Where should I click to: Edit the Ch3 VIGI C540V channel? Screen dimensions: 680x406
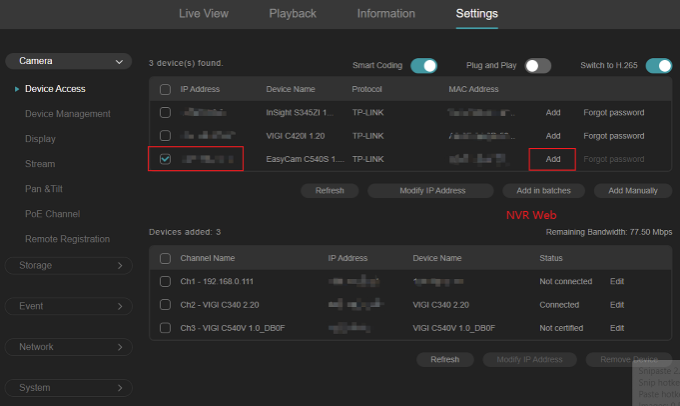[617, 327]
